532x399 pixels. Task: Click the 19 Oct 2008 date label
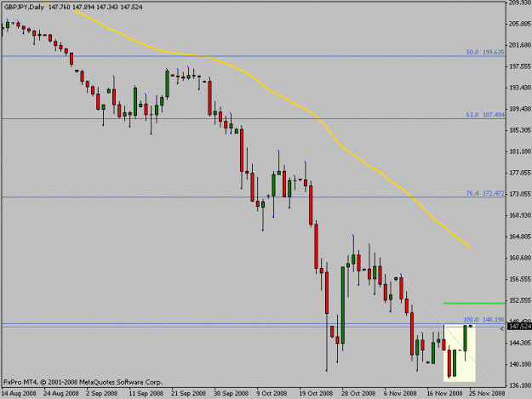pos(316,393)
